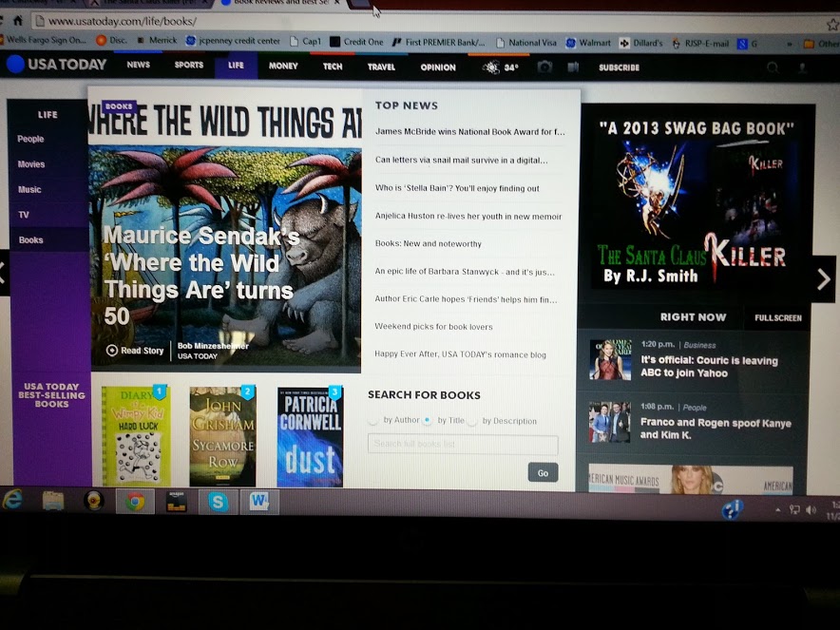The image size is (840, 630).
Task: Read 'James McBride wins National Book Award' story
Action: tap(469, 132)
